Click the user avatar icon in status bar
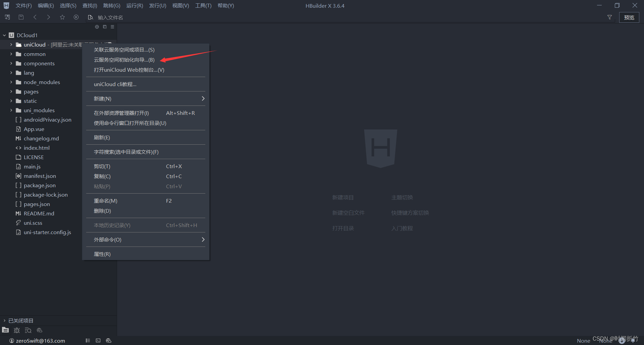The image size is (644, 345). [x=12, y=341]
